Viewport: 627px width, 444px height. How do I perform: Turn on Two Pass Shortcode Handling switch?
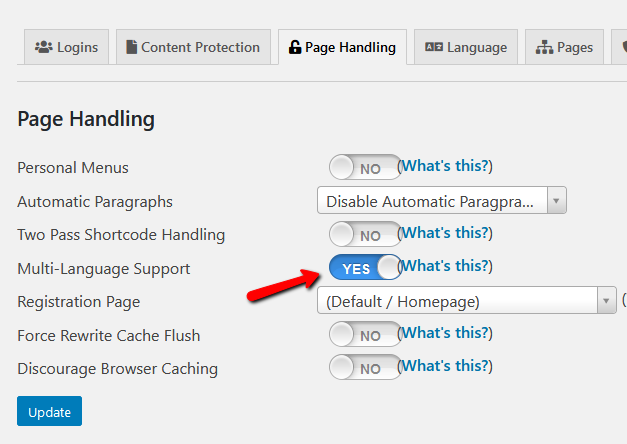pyautogui.click(x=365, y=234)
